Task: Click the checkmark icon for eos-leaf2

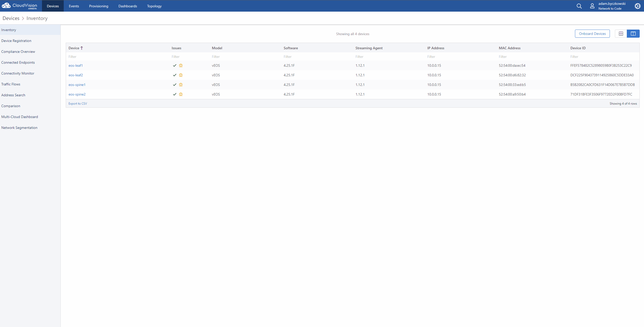Action: coord(174,75)
